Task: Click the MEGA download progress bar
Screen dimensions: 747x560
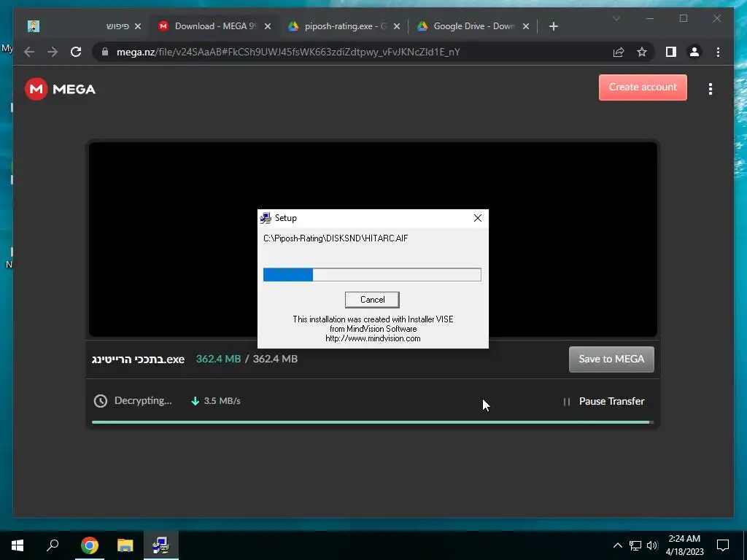Action: pos(373,422)
